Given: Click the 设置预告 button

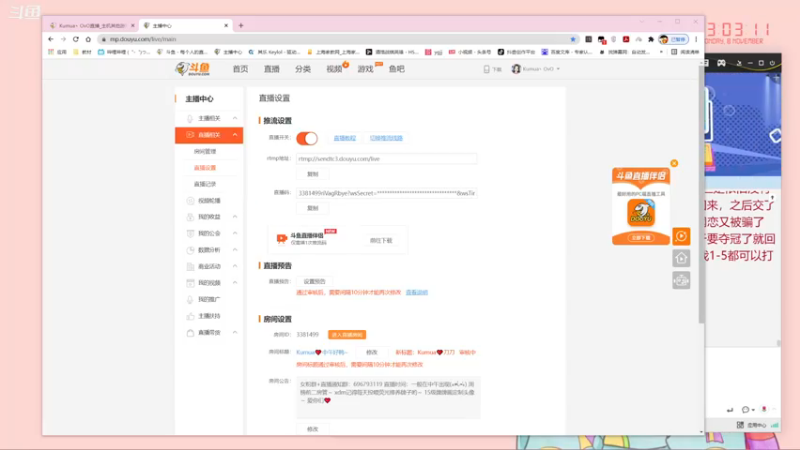Looking at the screenshot, I should (314, 282).
